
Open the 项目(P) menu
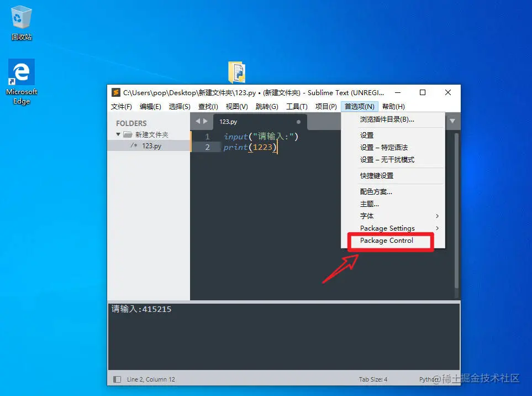326,107
